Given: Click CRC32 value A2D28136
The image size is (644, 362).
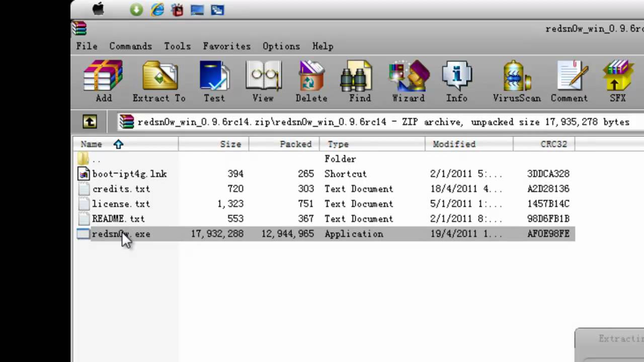Looking at the screenshot, I should tap(548, 189).
